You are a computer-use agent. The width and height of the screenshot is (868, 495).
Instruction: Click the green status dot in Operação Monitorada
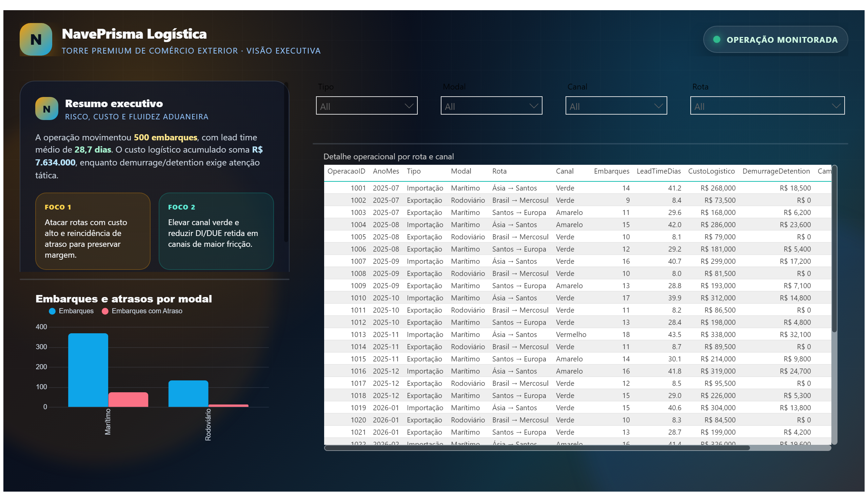click(x=716, y=39)
